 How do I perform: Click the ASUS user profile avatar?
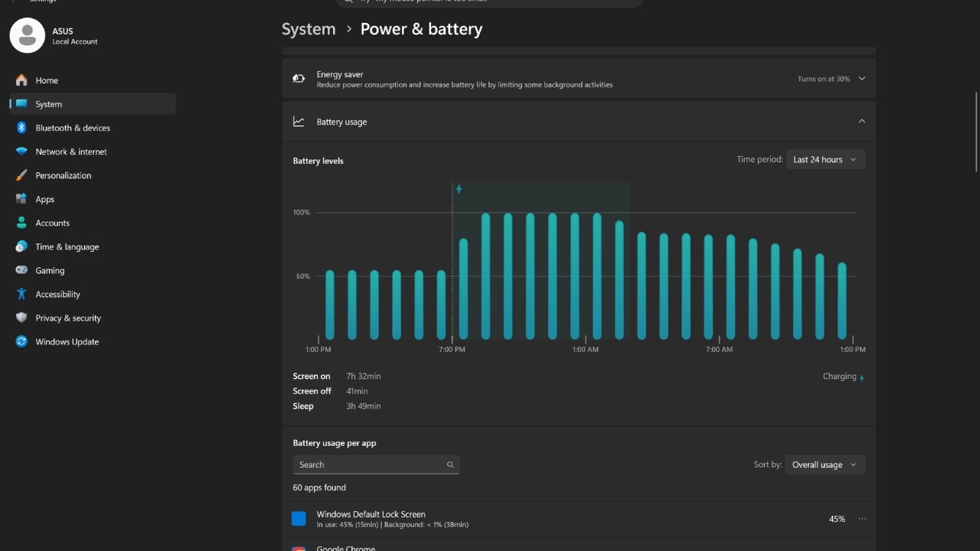(28, 35)
